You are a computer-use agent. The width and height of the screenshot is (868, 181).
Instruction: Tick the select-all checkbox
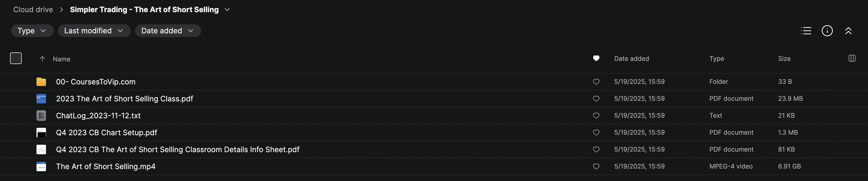point(16,58)
